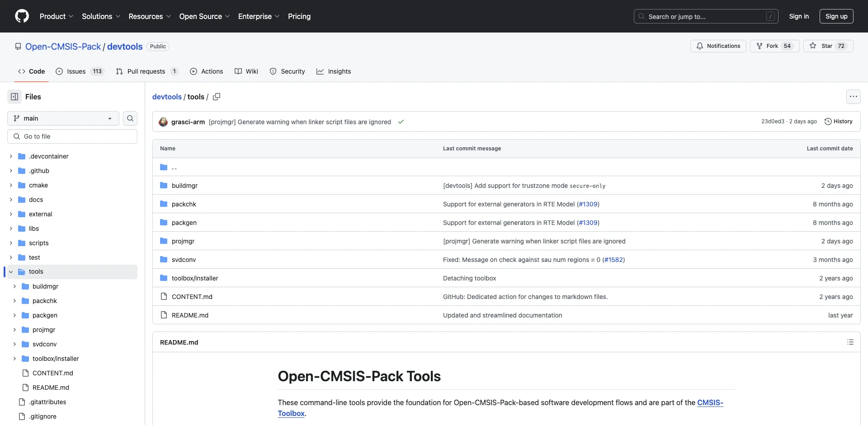Switch to the Wiki tab
Image resolution: width=868 pixels, height=425 pixels.
246,71
